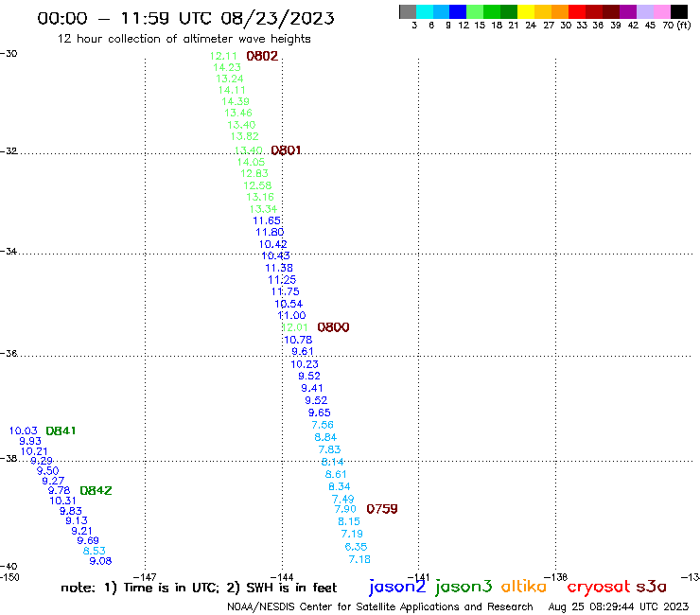Select the jason3 satellite label
The image size is (700, 615).
pyautogui.click(x=464, y=587)
